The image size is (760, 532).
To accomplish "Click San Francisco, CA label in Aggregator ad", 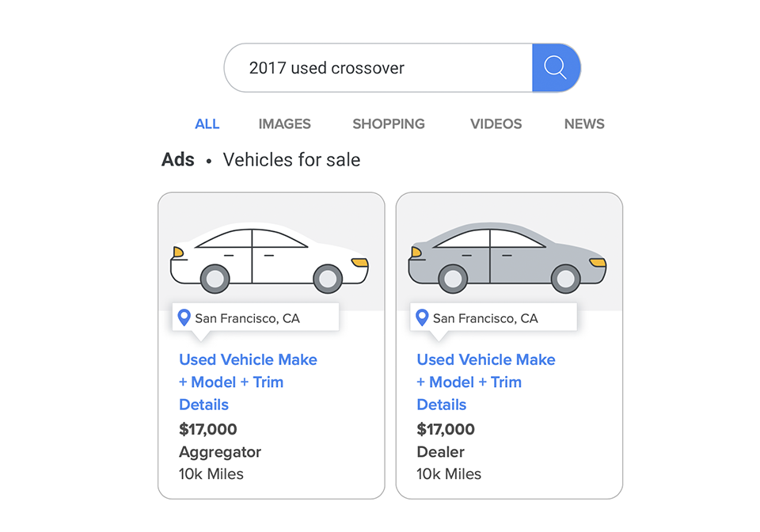I will [x=247, y=318].
